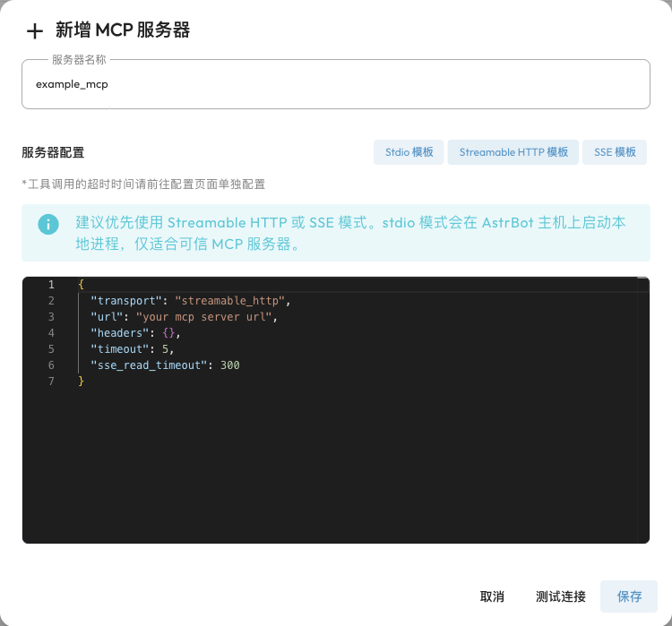Apply the Stdio 模板 template
Viewport: 672px width, 626px height.
pos(409,152)
